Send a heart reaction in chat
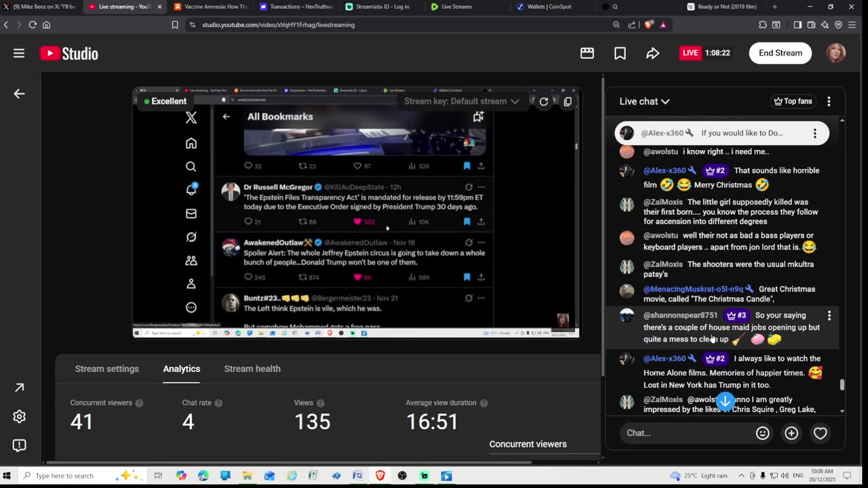The image size is (868, 488). click(x=821, y=433)
